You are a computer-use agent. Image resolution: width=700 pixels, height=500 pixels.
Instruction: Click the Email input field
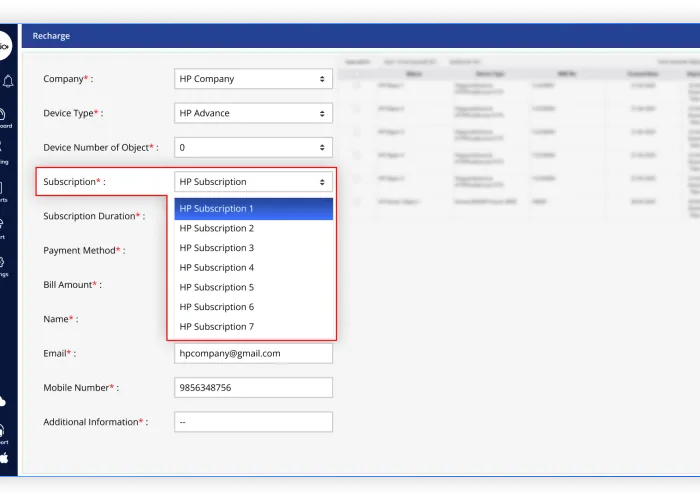[x=253, y=353]
